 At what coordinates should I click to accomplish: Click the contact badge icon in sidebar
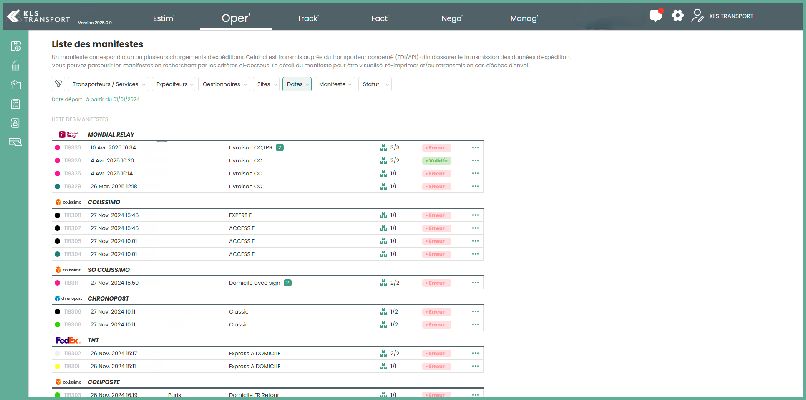click(x=15, y=123)
